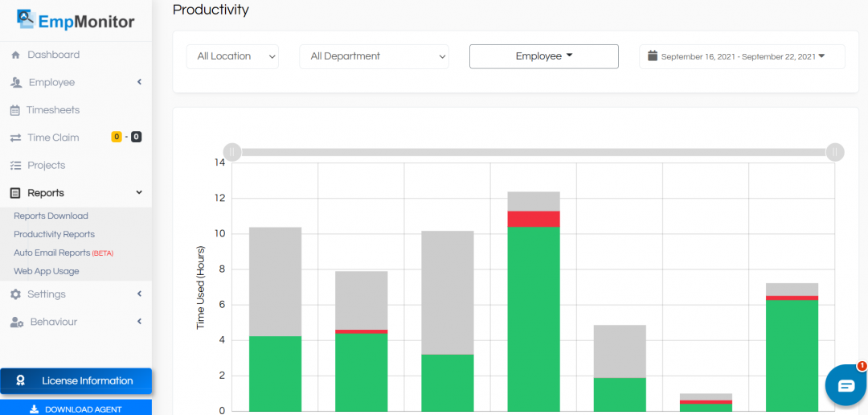Open the chat support bubble
Screen dimensions: 868x415
point(845,386)
